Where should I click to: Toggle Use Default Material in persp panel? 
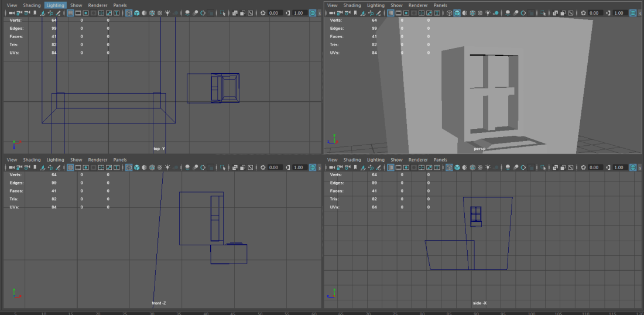(x=464, y=13)
